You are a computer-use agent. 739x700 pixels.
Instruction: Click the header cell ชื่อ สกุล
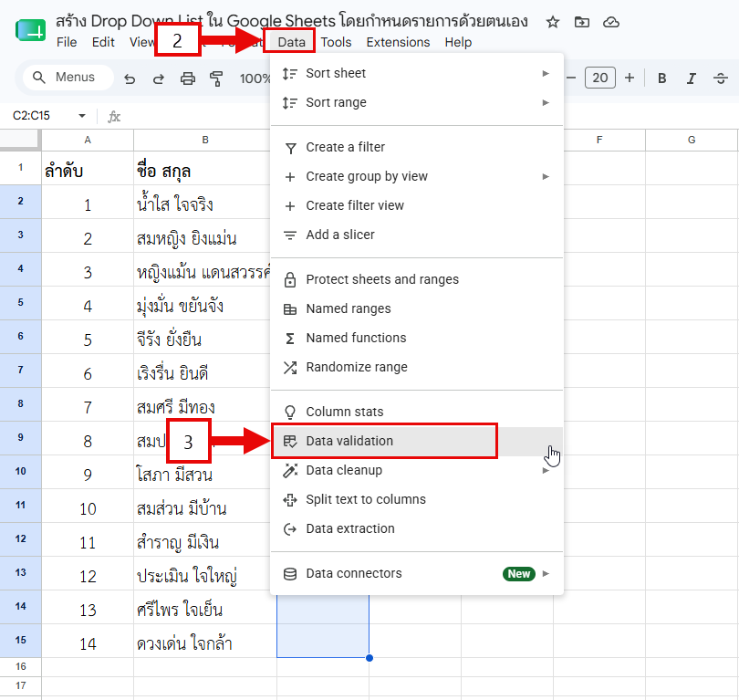point(203,168)
